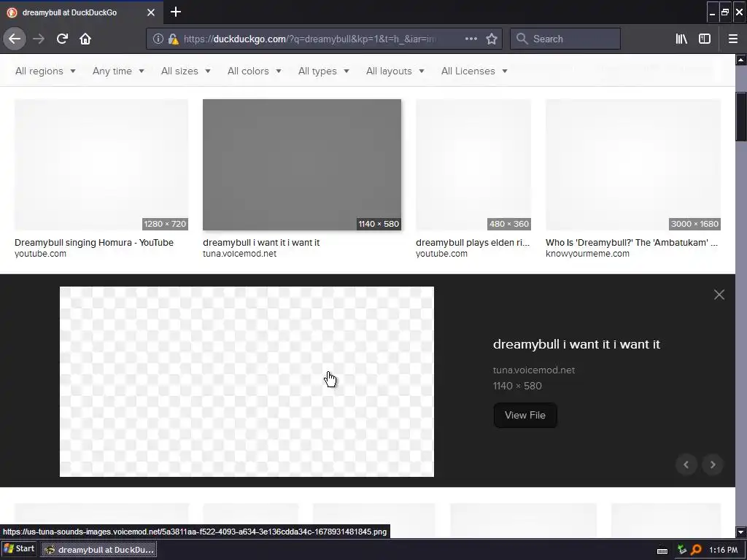Close the dreamybull DuckDuckGo tab
The image size is (747, 560).
[151, 12]
